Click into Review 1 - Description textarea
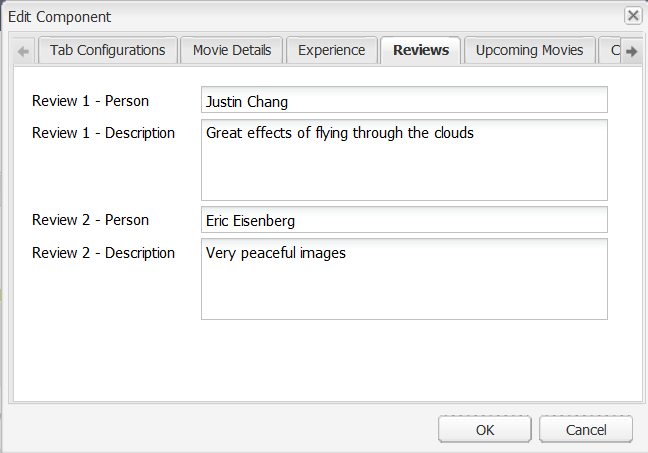Image resolution: width=648 pixels, height=453 pixels. [x=404, y=160]
